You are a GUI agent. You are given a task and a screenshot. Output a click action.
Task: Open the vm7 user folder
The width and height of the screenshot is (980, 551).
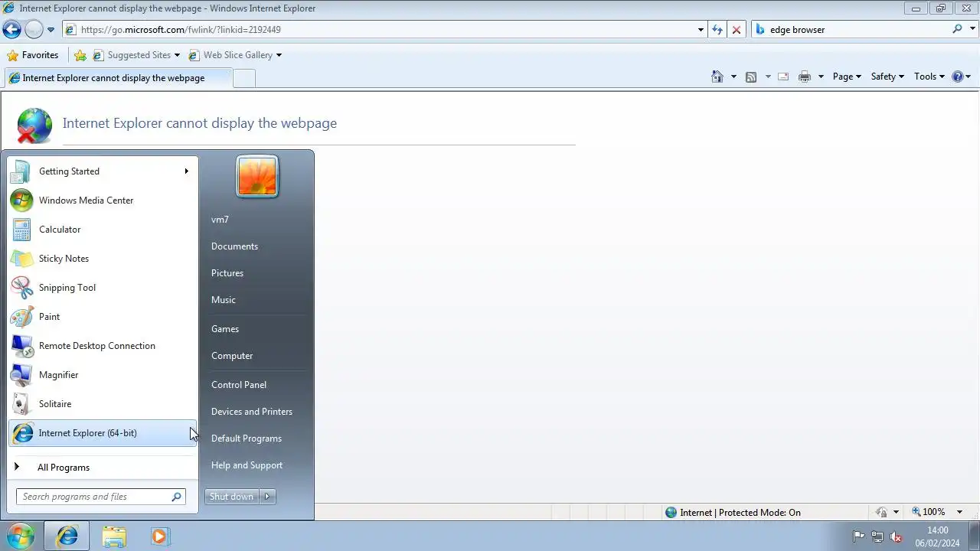click(256, 220)
